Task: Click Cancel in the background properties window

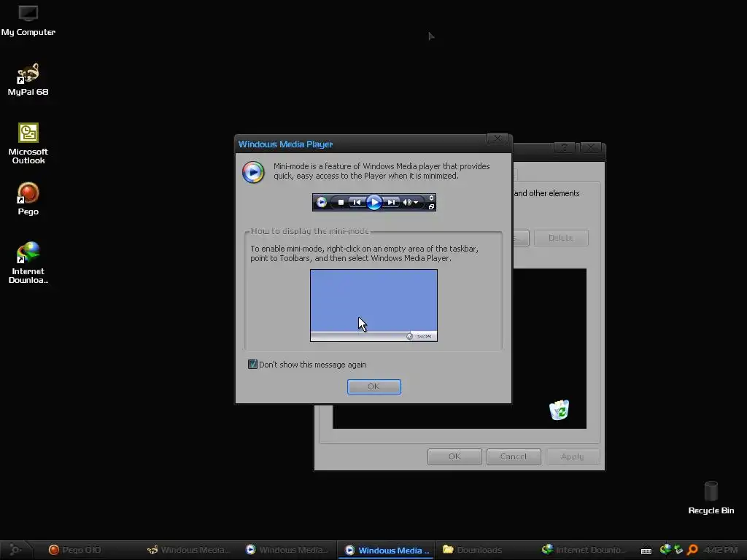Action: pos(514,456)
